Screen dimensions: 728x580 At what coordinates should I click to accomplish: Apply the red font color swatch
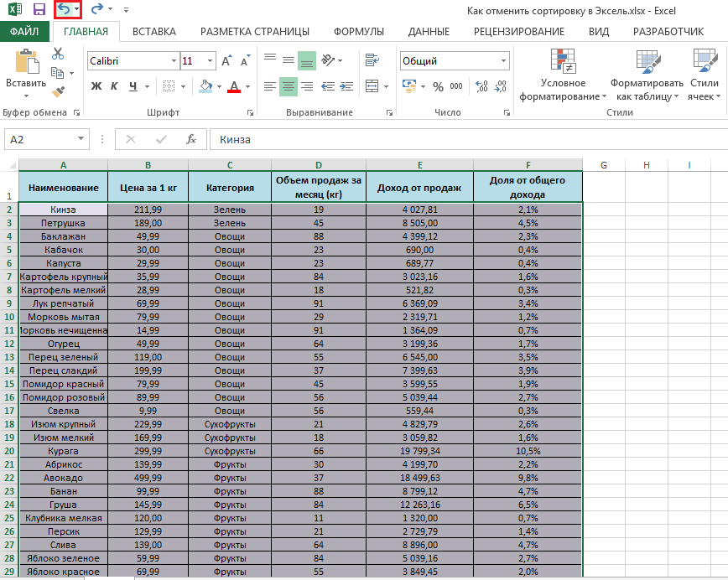(234, 86)
